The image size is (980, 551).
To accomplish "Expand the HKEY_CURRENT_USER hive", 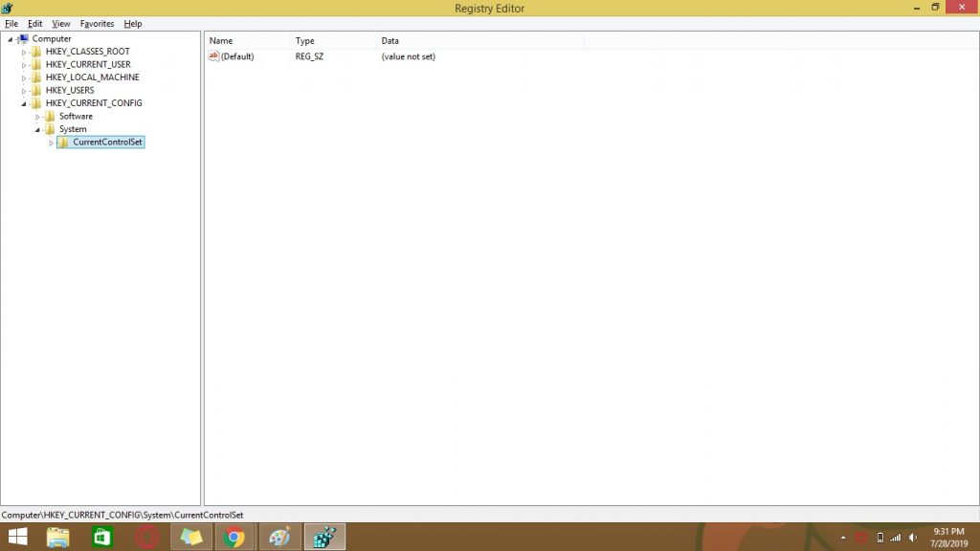I will pos(24,65).
